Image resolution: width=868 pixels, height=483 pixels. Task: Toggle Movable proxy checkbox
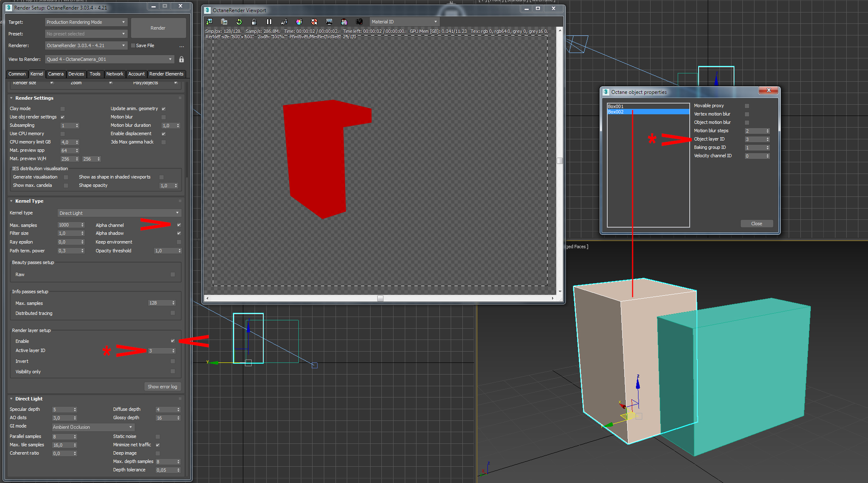tap(747, 106)
